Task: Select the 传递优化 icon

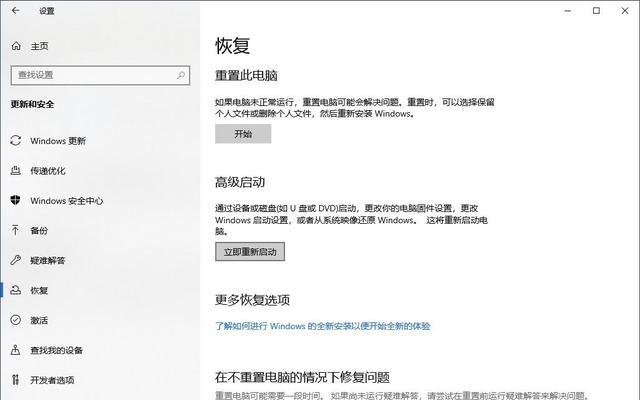Action: 16,171
